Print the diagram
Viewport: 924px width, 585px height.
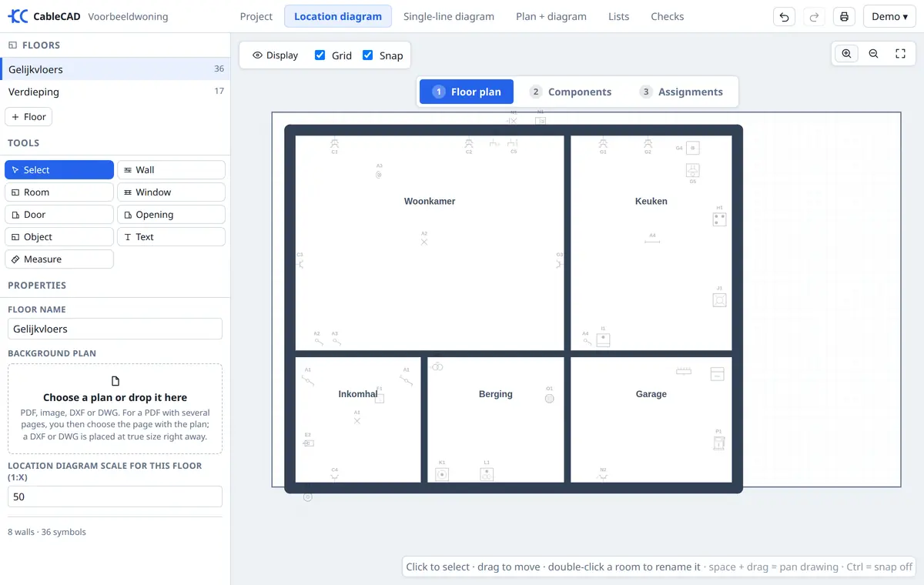coord(844,17)
